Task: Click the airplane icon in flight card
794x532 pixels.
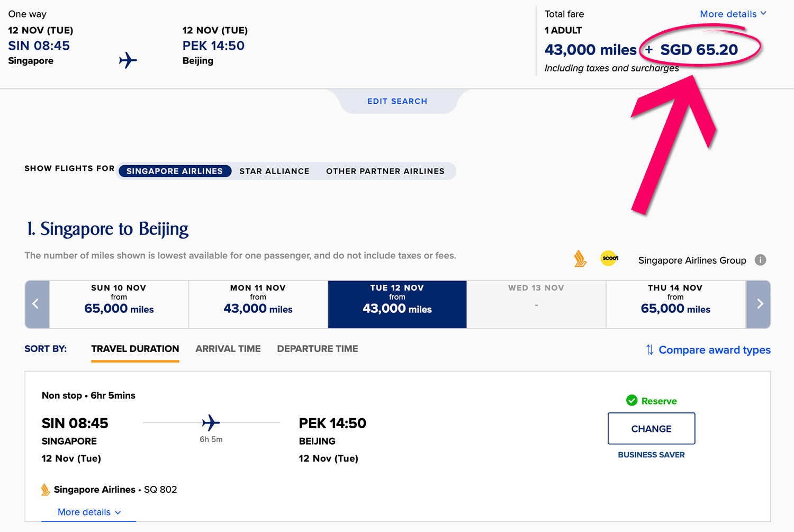Action: coord(211,423)
